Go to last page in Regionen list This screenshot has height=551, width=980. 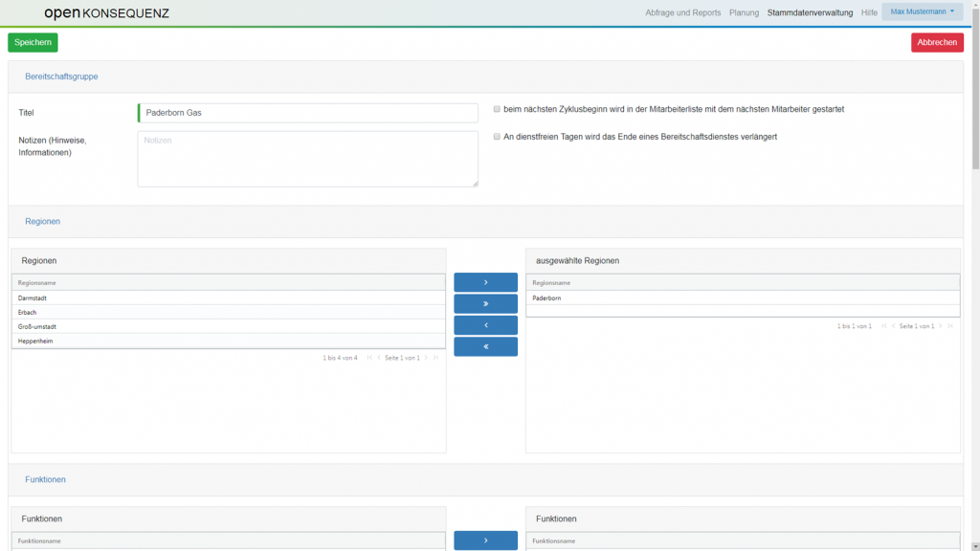(x=436, y=358)
